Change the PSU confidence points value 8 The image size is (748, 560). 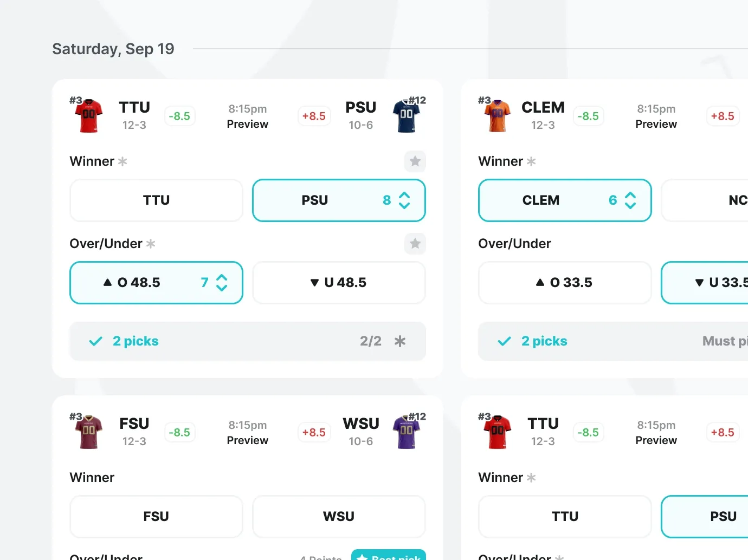(404, 200)
